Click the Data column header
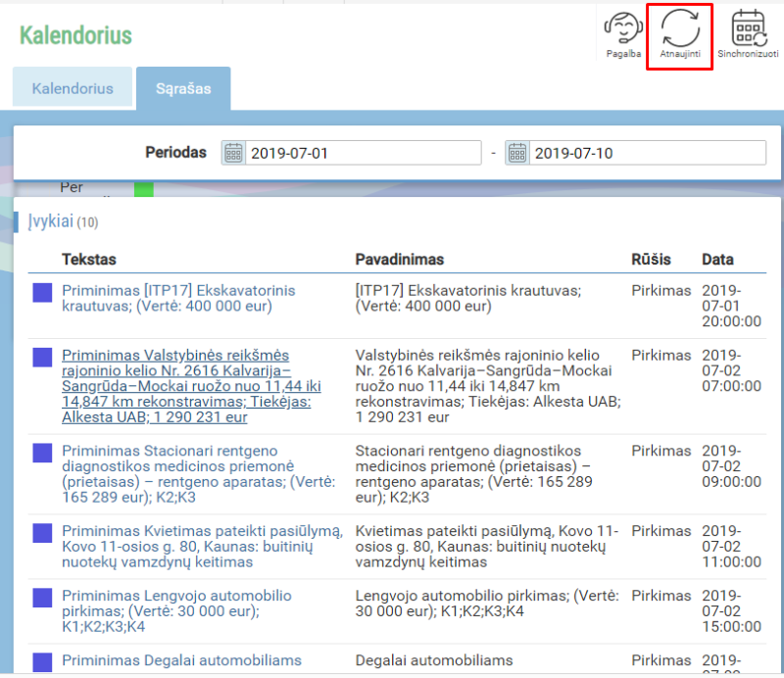Viewport: 784px width, 678px height. [x=717, y=260]
